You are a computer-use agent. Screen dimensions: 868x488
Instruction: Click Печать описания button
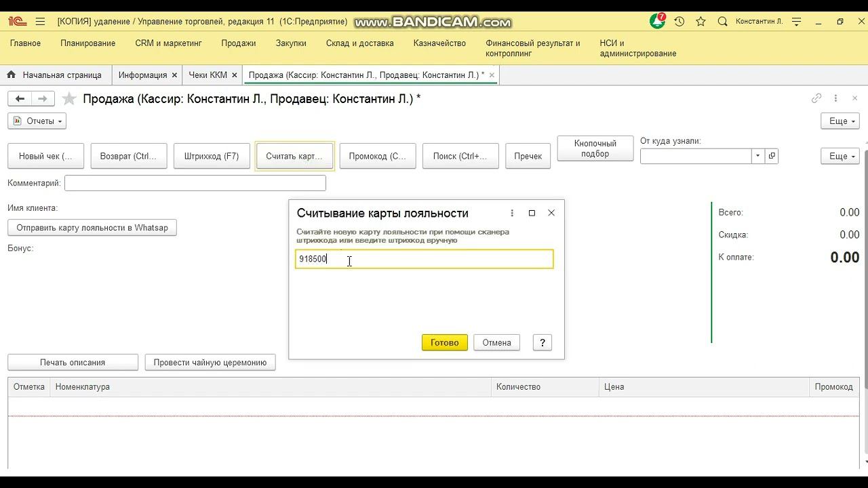(73, 362)
